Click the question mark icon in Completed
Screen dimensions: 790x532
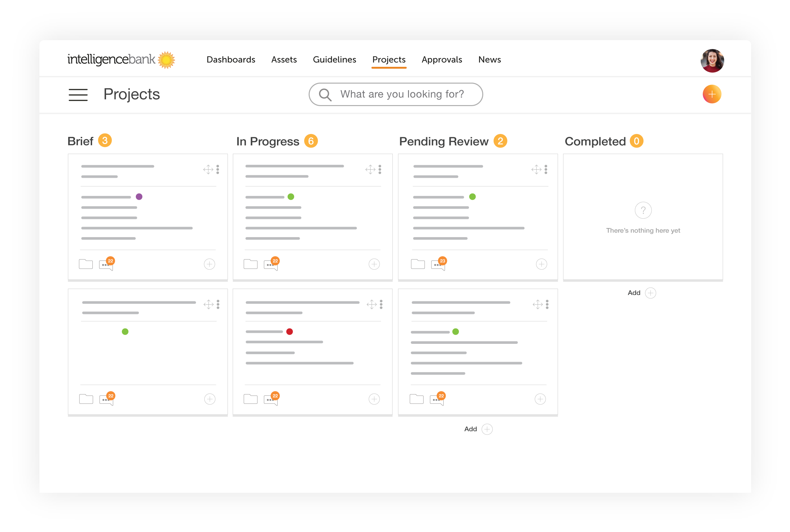643,210
